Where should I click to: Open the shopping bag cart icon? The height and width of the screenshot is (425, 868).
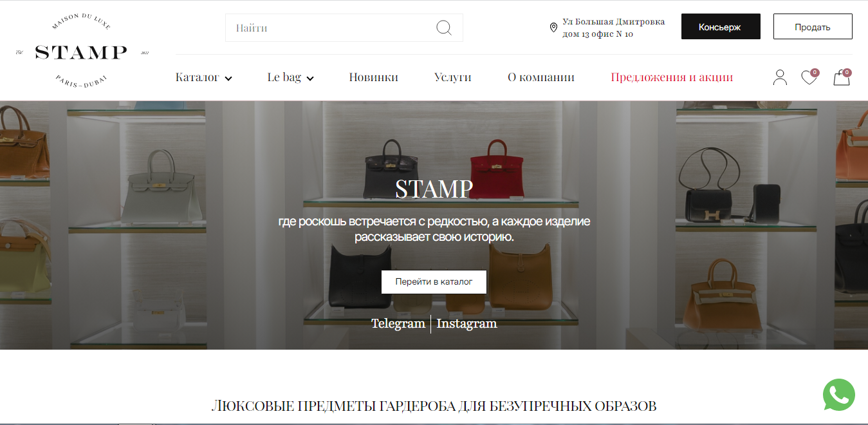(842, 77)
